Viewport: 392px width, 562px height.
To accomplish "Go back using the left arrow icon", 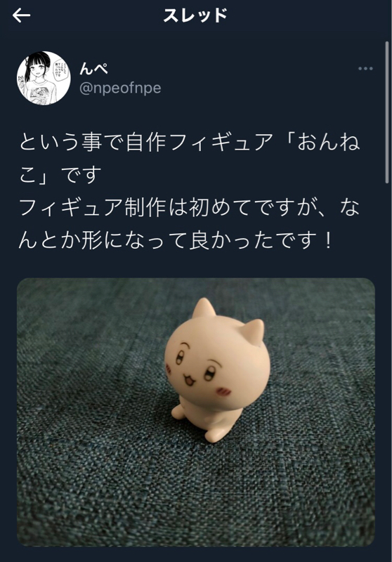I will click(x=21, y=15).
